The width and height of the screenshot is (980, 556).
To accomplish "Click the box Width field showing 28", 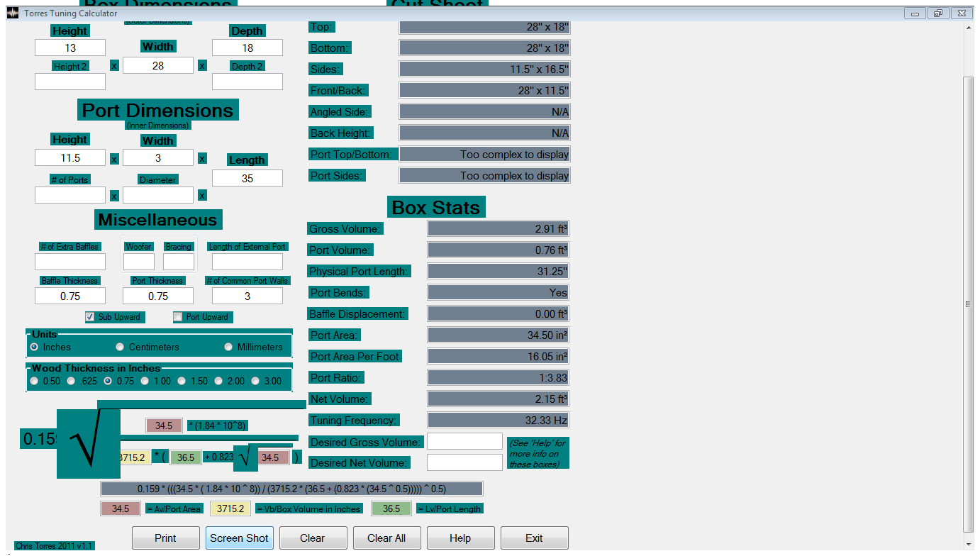I will tap(158, 65).
